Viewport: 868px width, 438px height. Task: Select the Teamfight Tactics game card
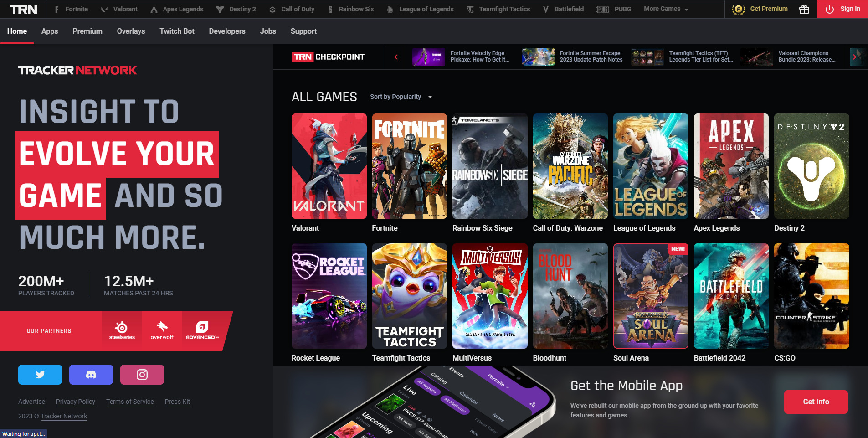(409, 303)
